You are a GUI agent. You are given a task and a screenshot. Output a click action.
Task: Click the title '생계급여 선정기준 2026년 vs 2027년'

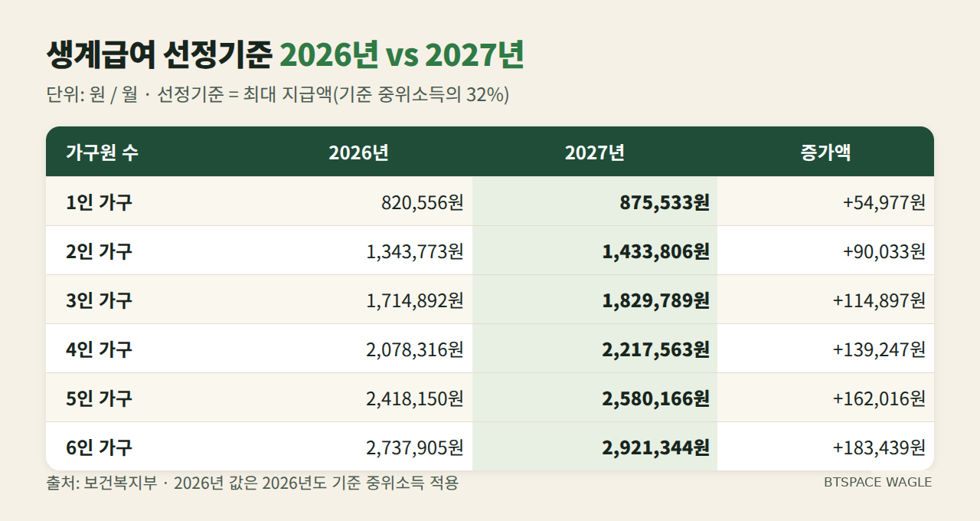[x=285, y=55]
